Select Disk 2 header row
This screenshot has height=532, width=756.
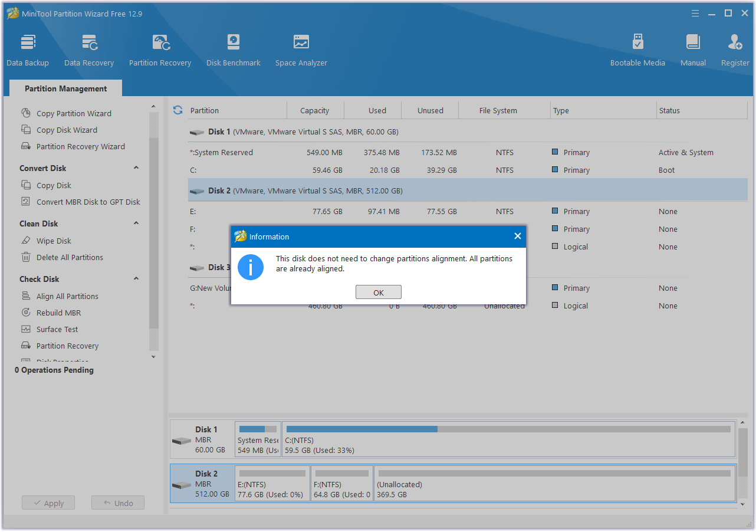[x=467, y=191]
